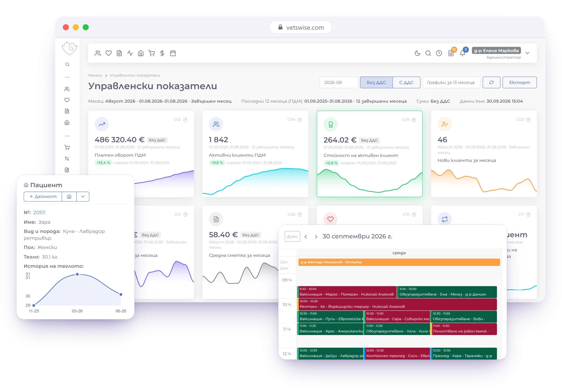Open patient number 20511 link

pos(39,213)
